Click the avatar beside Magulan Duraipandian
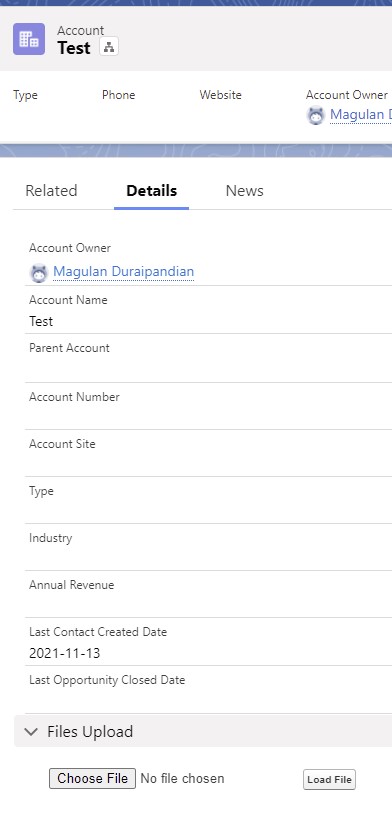The image size is (392, 830). coord(39,273)
